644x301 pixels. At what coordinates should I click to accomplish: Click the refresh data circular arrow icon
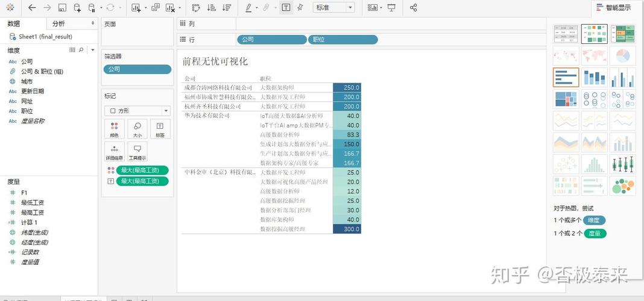tap(110, 7)
